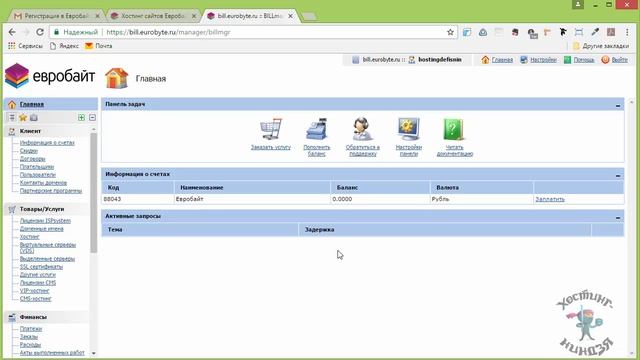Screen dimensions: 640x360
Task: Open Договоры in the sidebar
Action: coord(33,159)
